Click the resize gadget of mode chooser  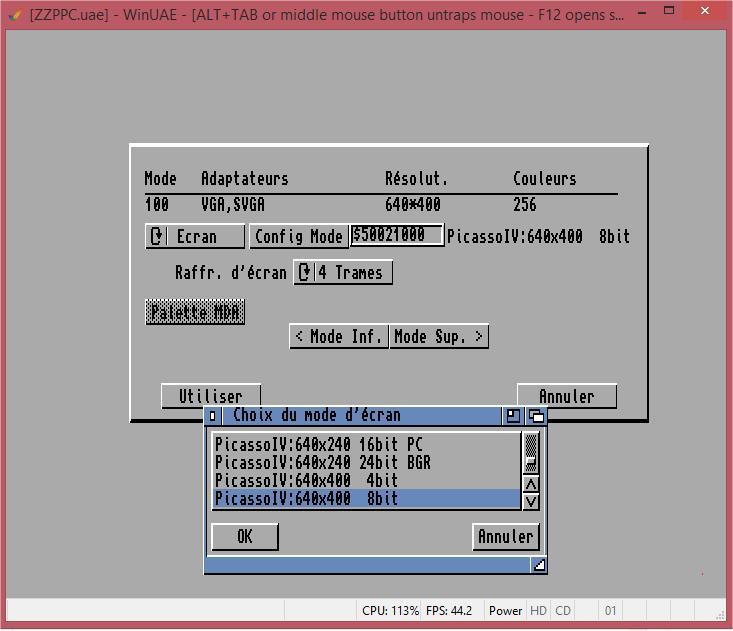(x=539, y=565)
